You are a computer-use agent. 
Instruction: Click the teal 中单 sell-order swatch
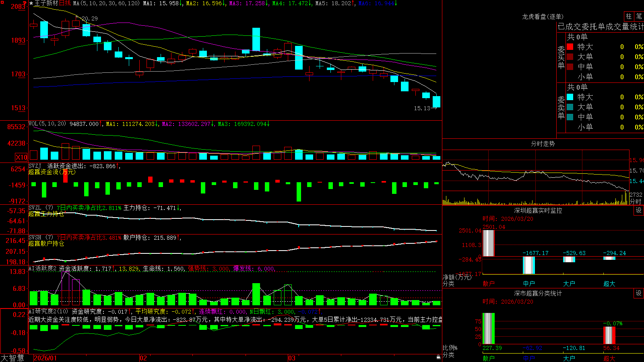570,117
